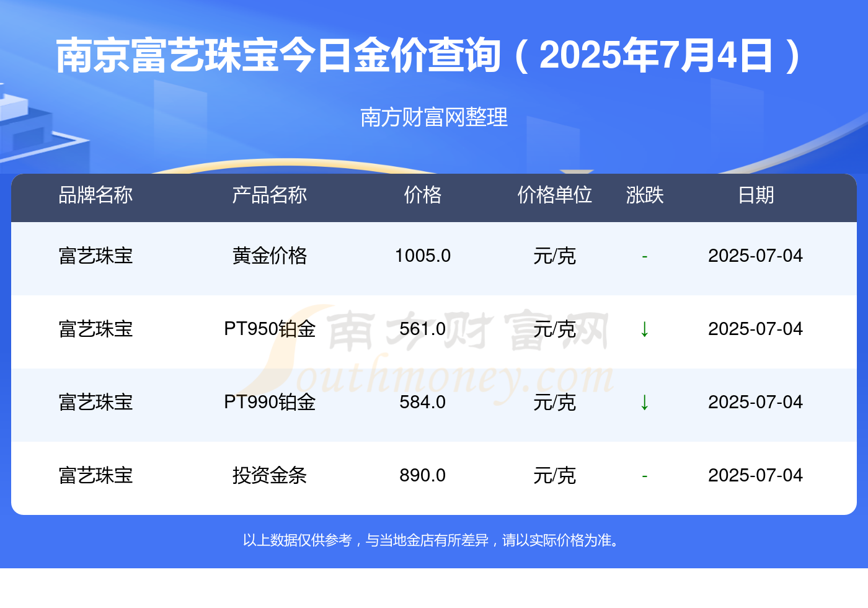Click the 涨跌 column header
Viewport: 868px width, 608px height.
645,195
